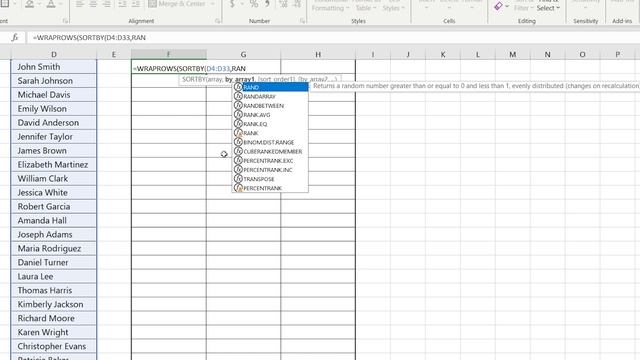640x360 pixels.
Task: Click the cell containing Maria Rodriguez
Action: pos(53,249)
